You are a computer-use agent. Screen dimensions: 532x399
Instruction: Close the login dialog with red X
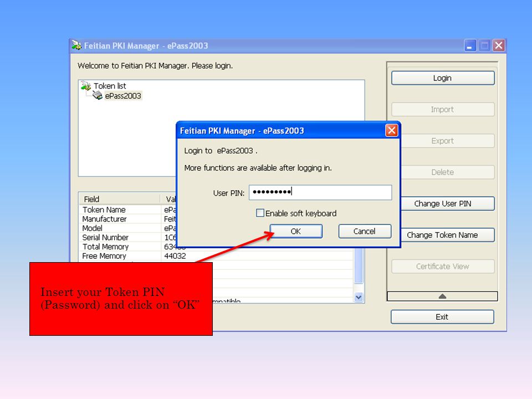[392, 130]
